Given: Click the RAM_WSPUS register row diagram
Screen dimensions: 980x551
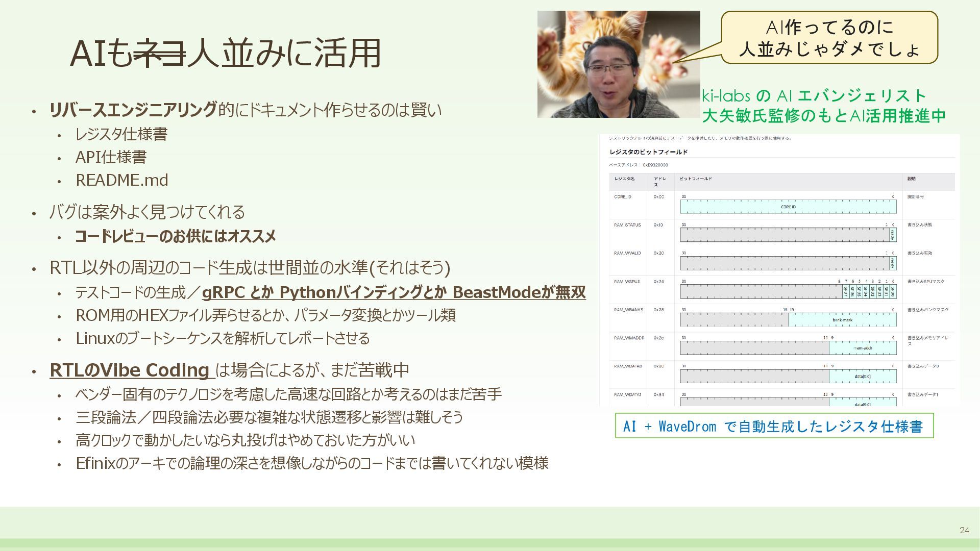Looking at the screenshot, I should pyautogui.click(x=788, y=291).
